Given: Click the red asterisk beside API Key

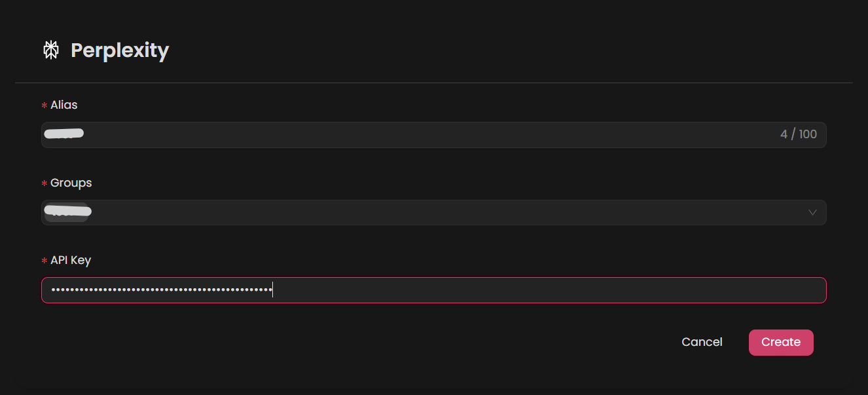Looking at the screenshot, I should coord(44,261).
